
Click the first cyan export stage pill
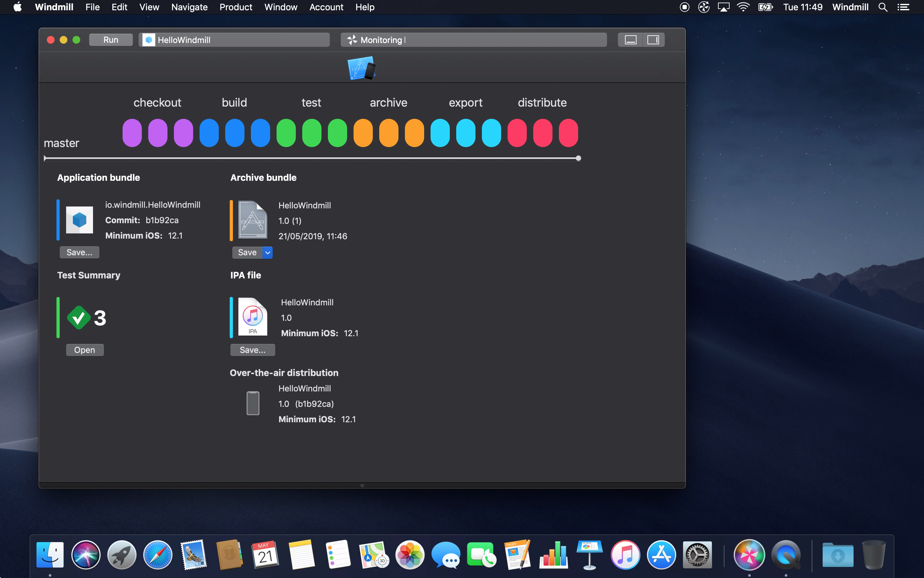pyautogui.click(x=440, y=133)
